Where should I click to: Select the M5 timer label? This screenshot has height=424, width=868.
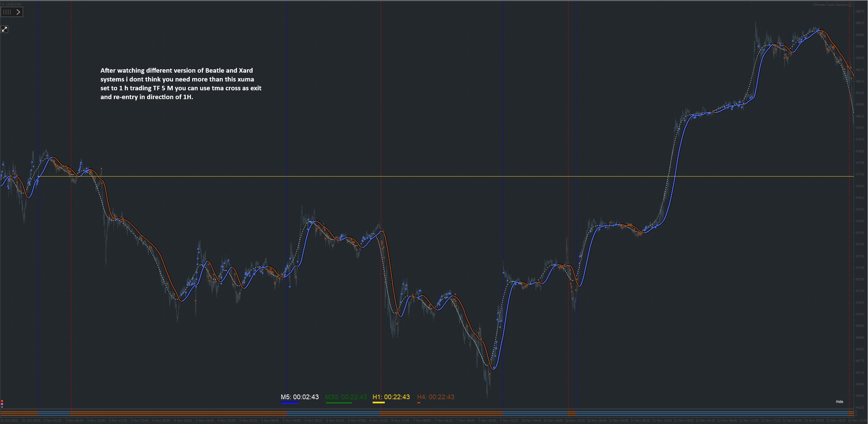pos(300,397)
